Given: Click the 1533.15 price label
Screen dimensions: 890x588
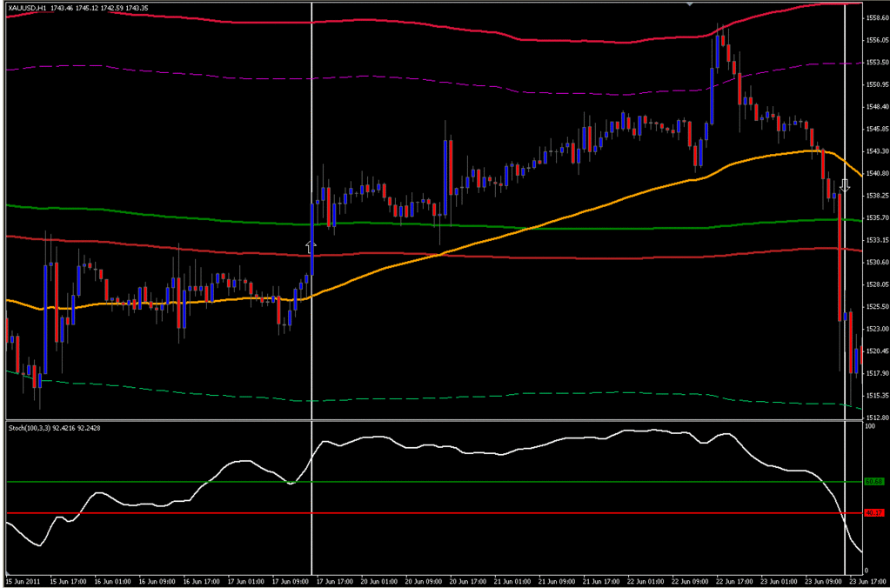Looking at the screenshot, I should (876, 240).
